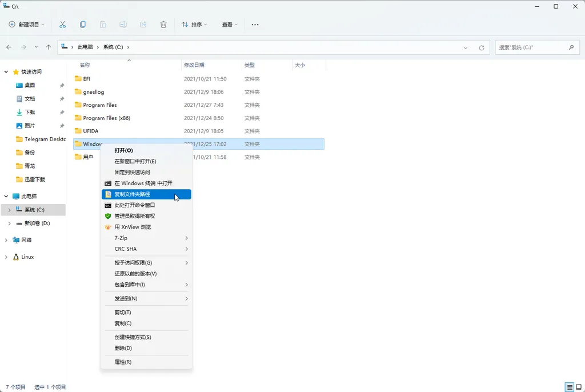585x392 pixels.
Task: Expand the Linux tree node
Action: click(x=6, y=257)
